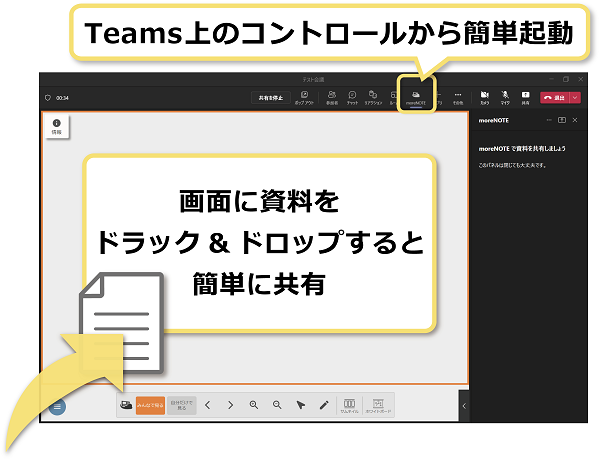Select the pen drawing tool

coord(324,405)
